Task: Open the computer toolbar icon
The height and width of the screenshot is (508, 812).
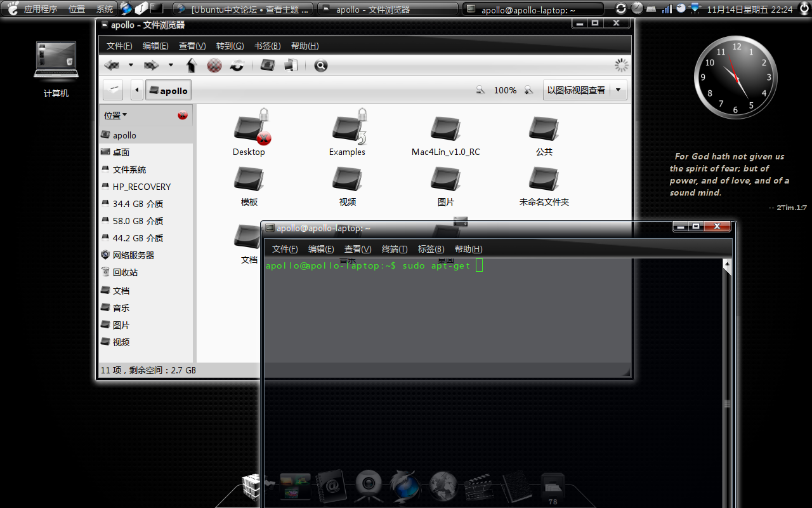Action: tap(291, 65)
